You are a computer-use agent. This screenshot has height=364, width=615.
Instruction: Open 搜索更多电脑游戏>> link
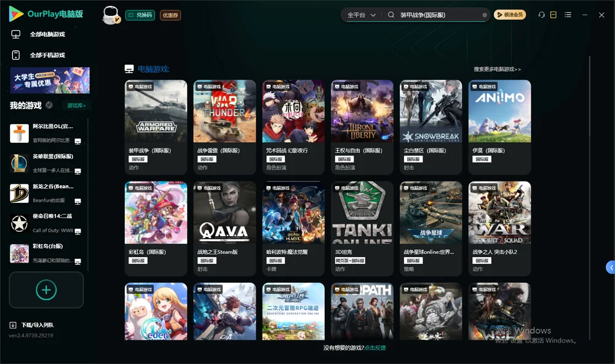click(x=498, y=69)
